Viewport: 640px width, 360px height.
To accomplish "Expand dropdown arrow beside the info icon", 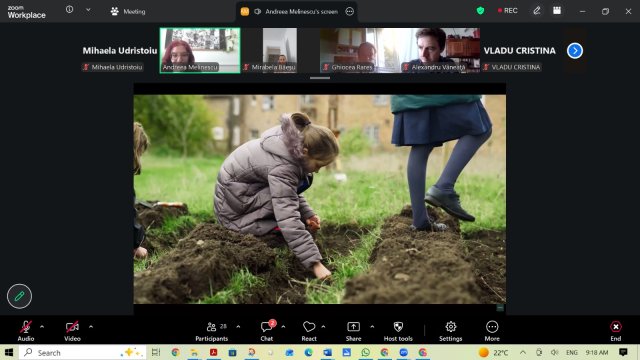I will click(88, 10).
